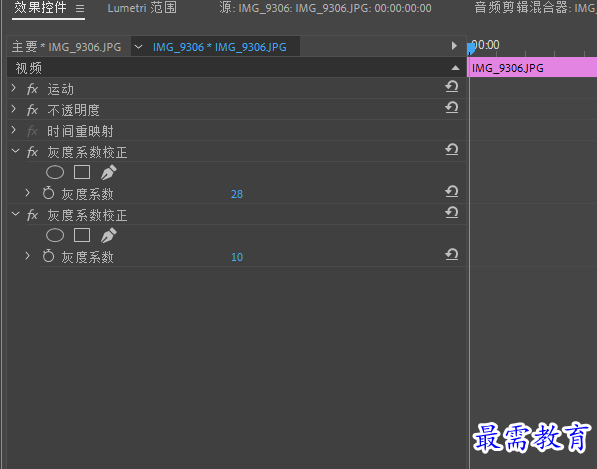
Task: Select pen mask tool in second 灰度系数校正
Action: click(109, 235)
